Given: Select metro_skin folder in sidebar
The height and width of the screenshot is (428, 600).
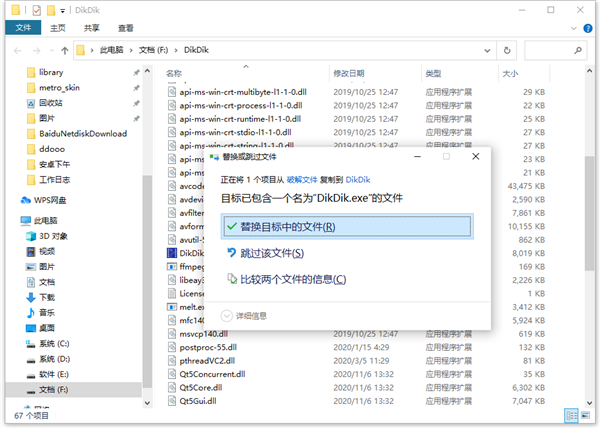Looking at the screenshot, I should 59,88.
